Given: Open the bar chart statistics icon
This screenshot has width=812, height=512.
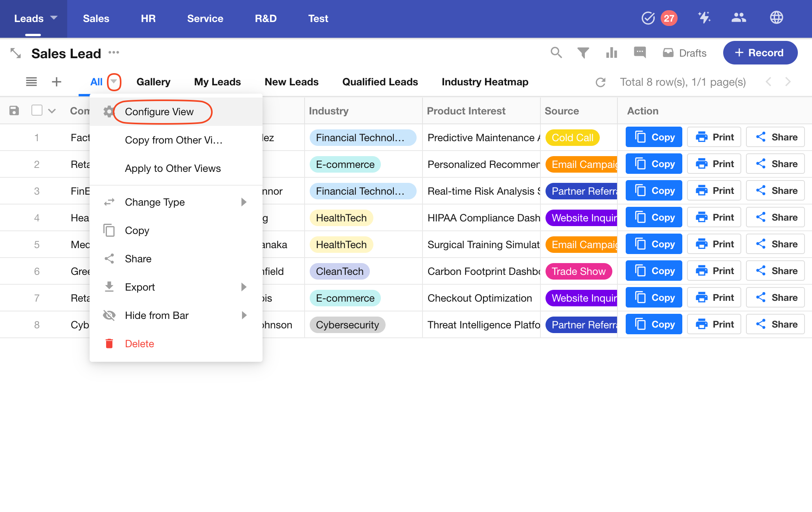Looking at the screenshot, I should coord(611,53).
